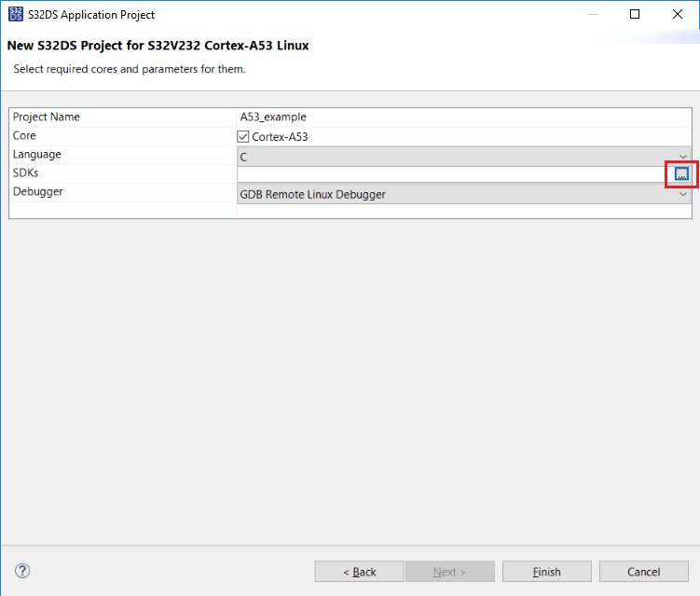This screenshot has height=596, width=700.
Task: Select the Project Name row label
Action: tap(47, 118)
